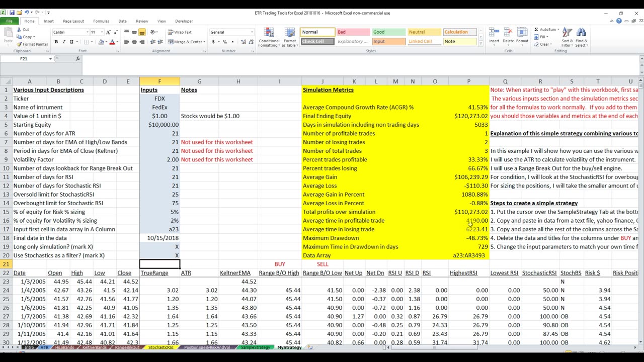Toggle Center horizontal alignment
This screenshot has height=362, width=644.
(x=134, y=42)
